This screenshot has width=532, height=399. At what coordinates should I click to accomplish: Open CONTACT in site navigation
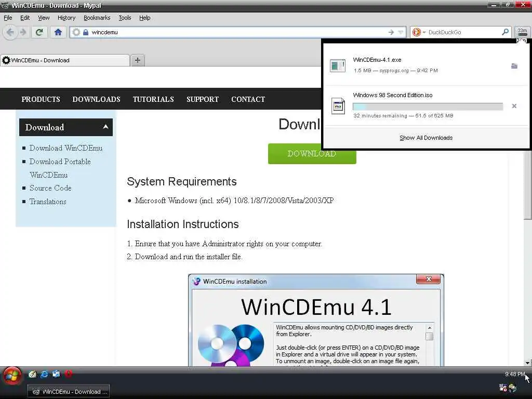pyautogui.click(x=248, y=99)
